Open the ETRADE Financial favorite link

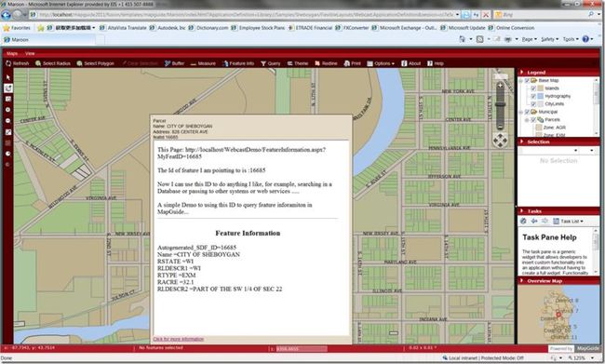pos(311,28)
